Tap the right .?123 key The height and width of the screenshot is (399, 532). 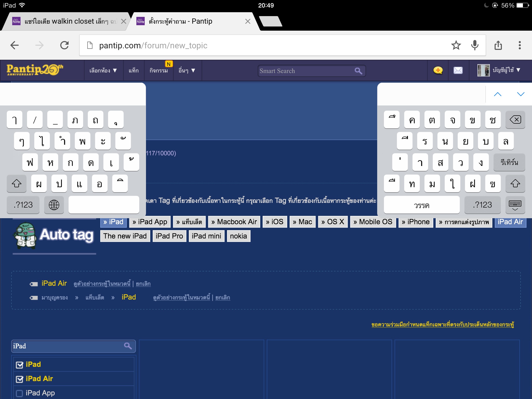pos(482,205)
